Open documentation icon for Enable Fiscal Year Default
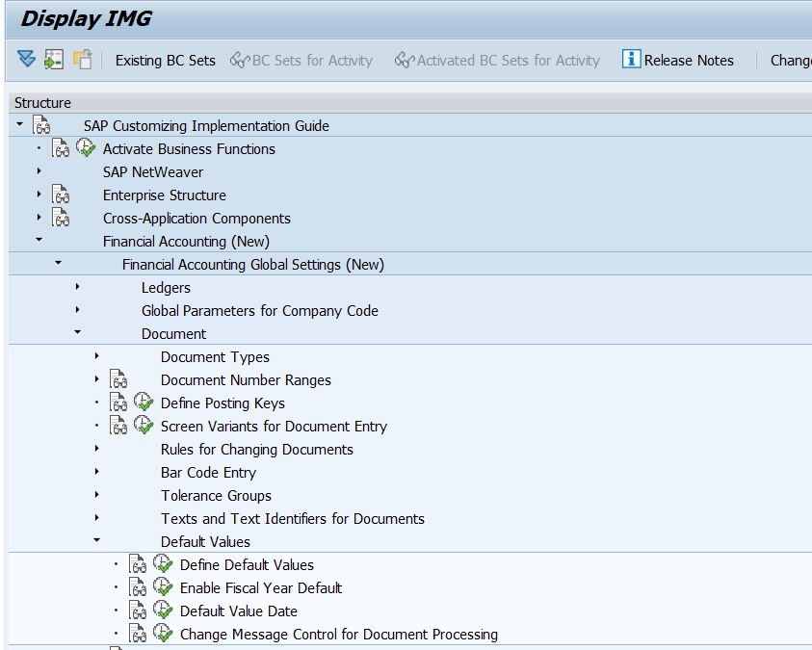812x650 pixels. [x=138, y=587]
